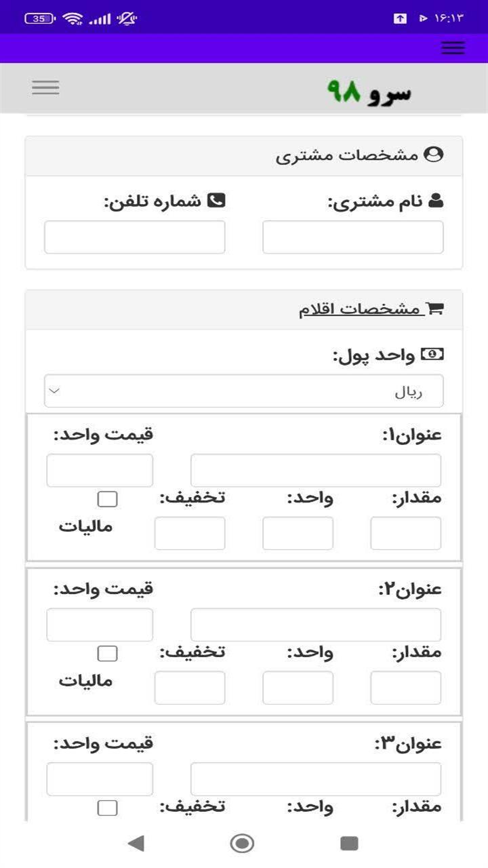The height and width of the screenshot is (868, 488).
Task: Click the قیمت واحد field for item 2
Action: tap(100, 625)
